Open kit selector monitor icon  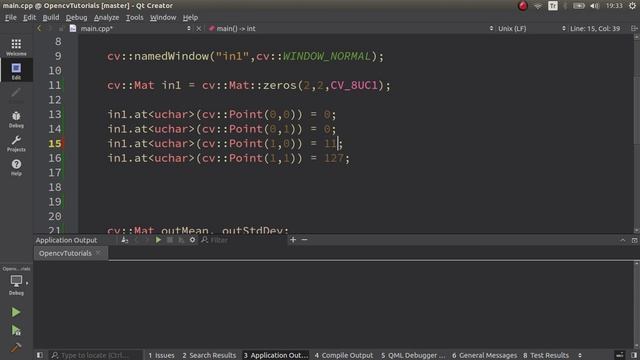[16, 281]
